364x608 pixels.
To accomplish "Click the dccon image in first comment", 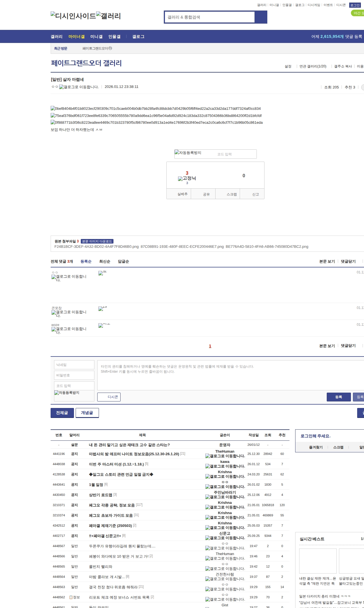I will 101,273.
